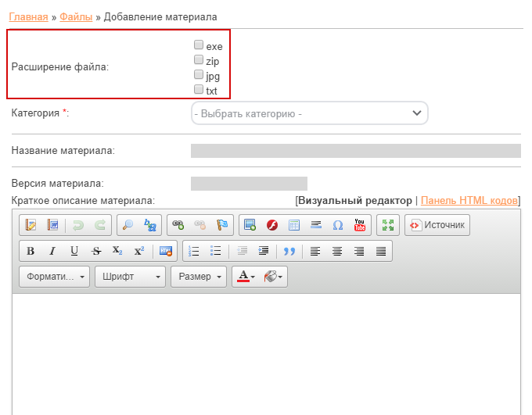Click the Bold formatting button

coord(31,251)
